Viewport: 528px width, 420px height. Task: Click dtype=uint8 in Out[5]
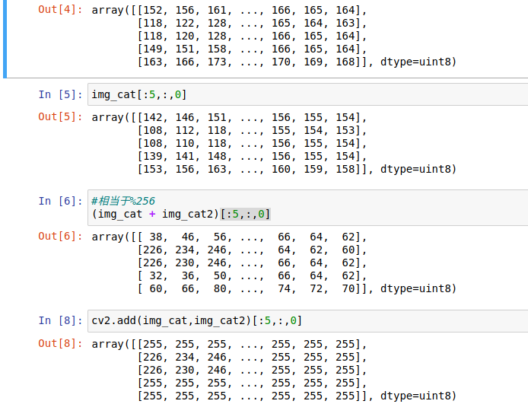[415, 169]
